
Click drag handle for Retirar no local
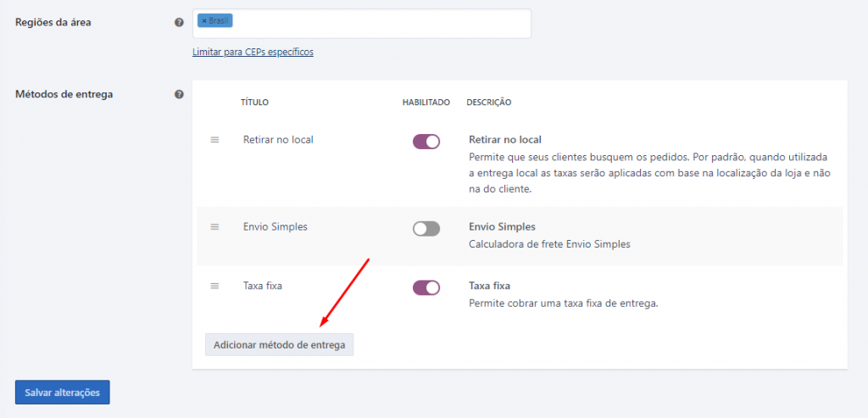pyautogui.click(x=214, y=140)
